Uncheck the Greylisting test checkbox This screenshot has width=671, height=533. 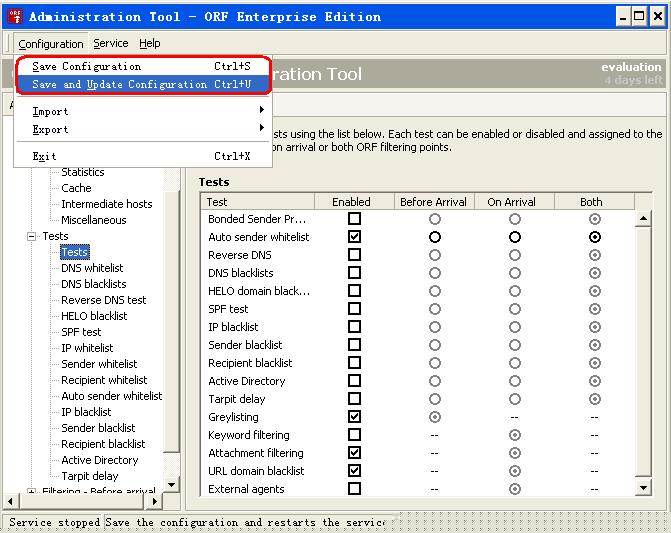pos(354,417)
